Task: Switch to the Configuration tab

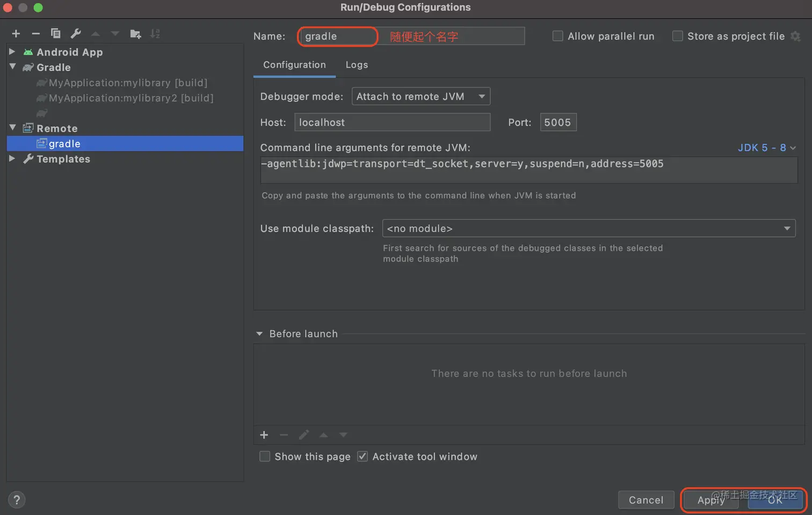Action: 294,65
